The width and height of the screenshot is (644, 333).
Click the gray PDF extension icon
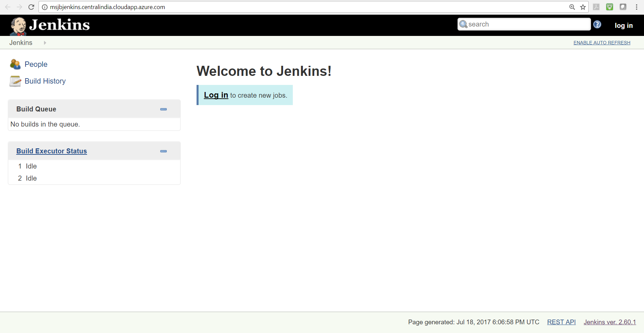point(596,7)
